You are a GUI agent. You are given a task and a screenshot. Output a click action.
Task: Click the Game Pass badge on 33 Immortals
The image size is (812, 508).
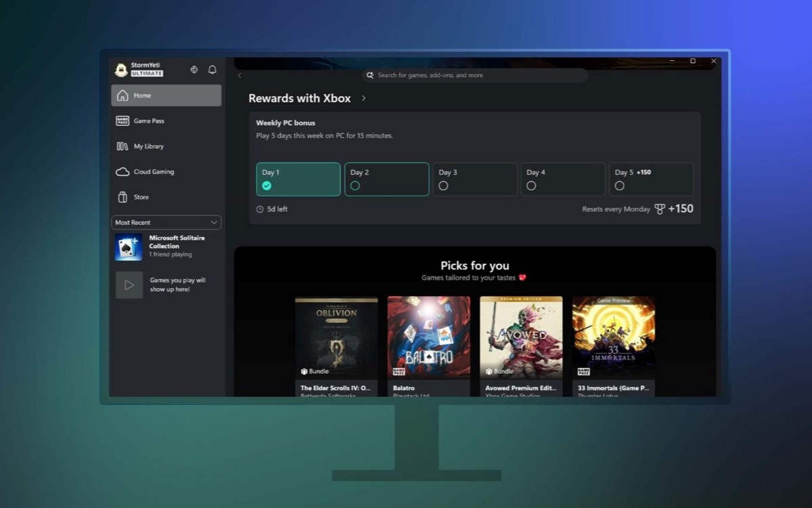click(x=583, y=372)
